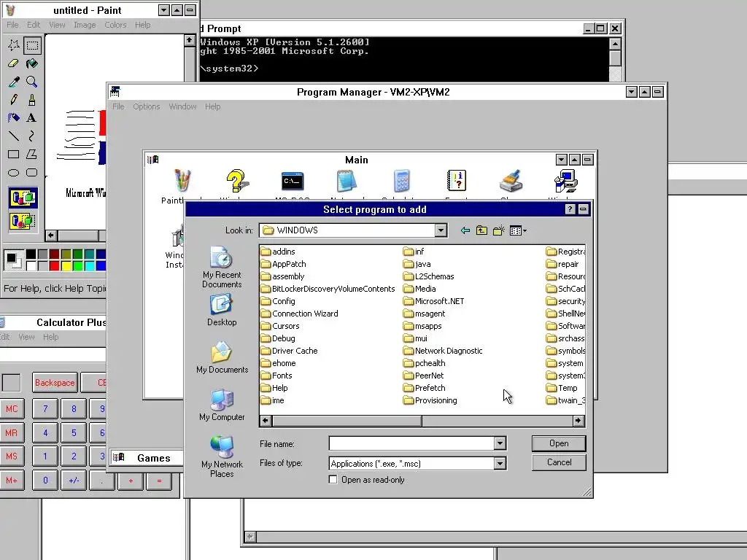This screenshot has height=560, width=747.
Task: Select the Polygon tool in Paint
Action: [x=32, y=155]
